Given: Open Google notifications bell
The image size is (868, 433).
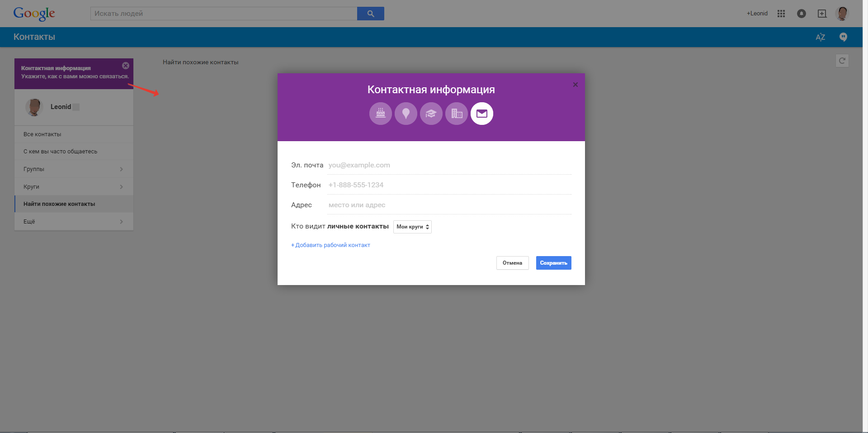Looking at the screenshot, I should pyautogui.click(x=802, y=14).
